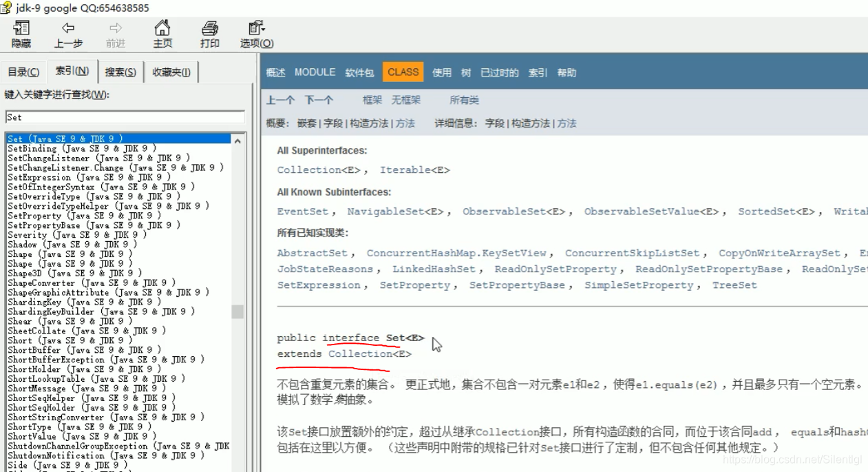The height and width of the screenshot is (472, 868).
Task: Click the keyword search field containing Set
Action: click(125, 117)
